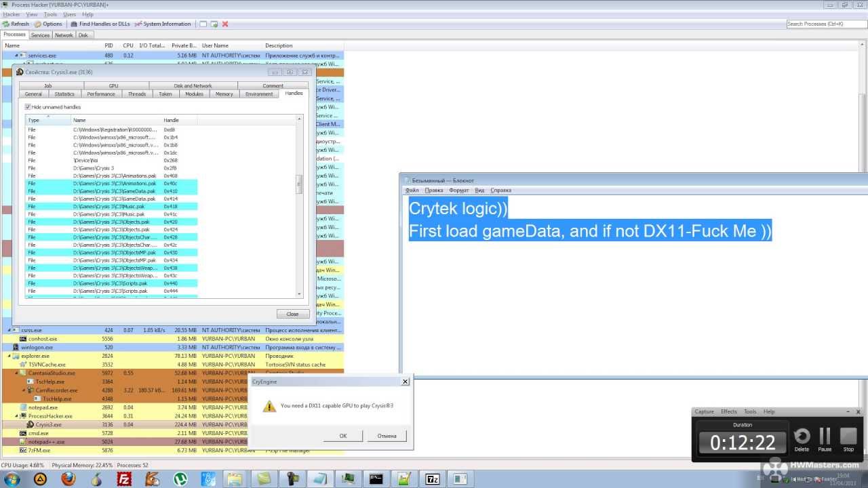Open the Modules tab in Crysis3 properties
Image resolution: width=868 pixels, height=488 pixels.
pos(194,94)
